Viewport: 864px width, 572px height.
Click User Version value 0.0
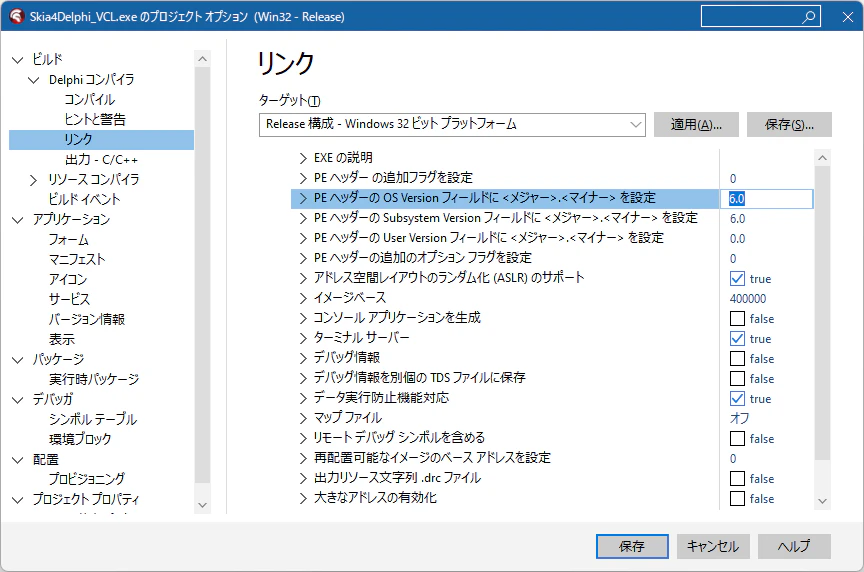(737, 239)
